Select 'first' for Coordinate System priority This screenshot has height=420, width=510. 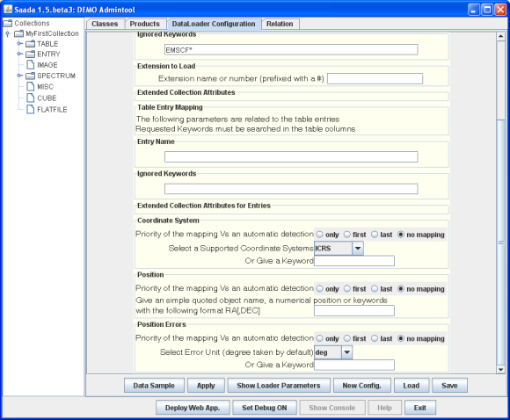[x=347, y=235]
